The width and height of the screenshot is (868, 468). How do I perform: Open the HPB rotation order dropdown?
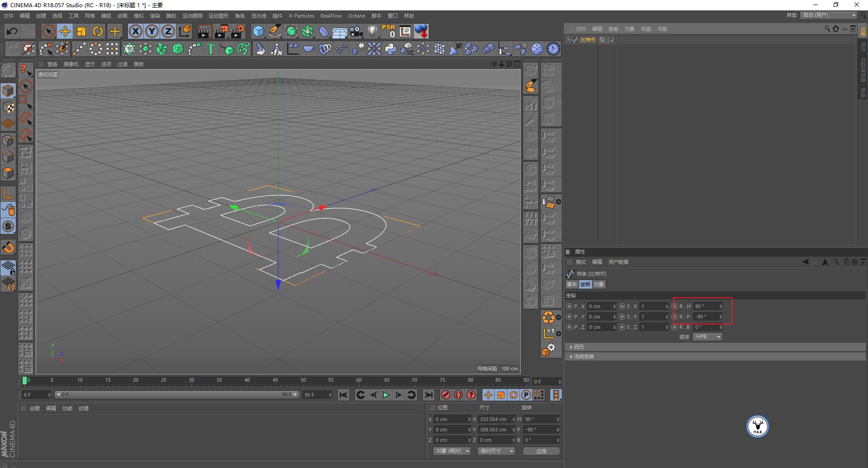[708, 337]
